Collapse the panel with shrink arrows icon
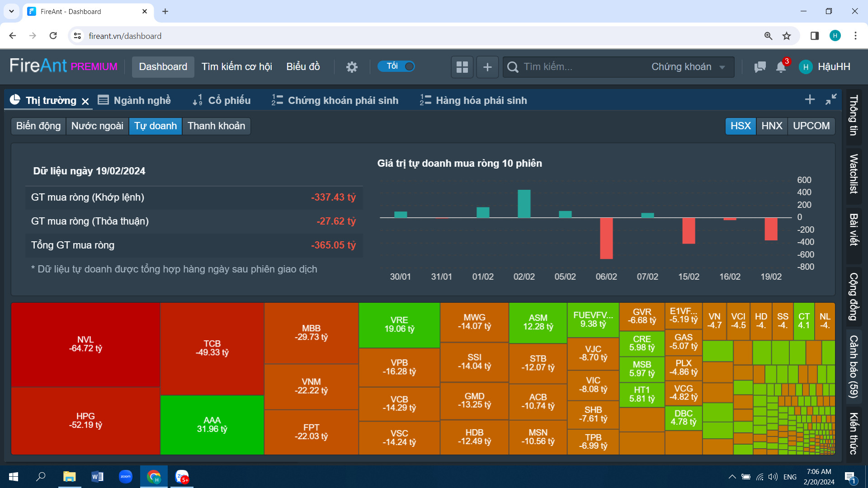The height and width of the screenshot is (488, 868). click(831, 99)
